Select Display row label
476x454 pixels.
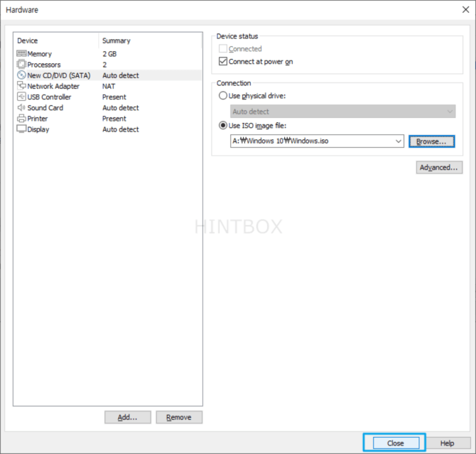coord(38,129)
